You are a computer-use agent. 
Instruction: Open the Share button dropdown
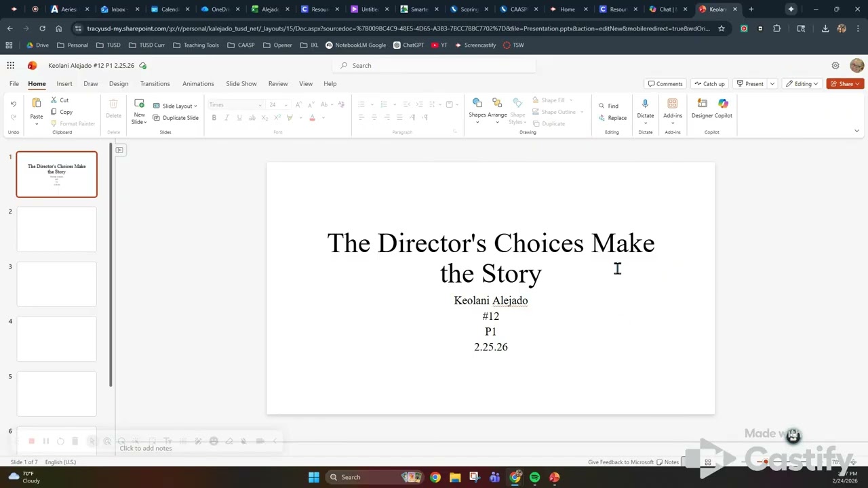(x=857, y=84)
